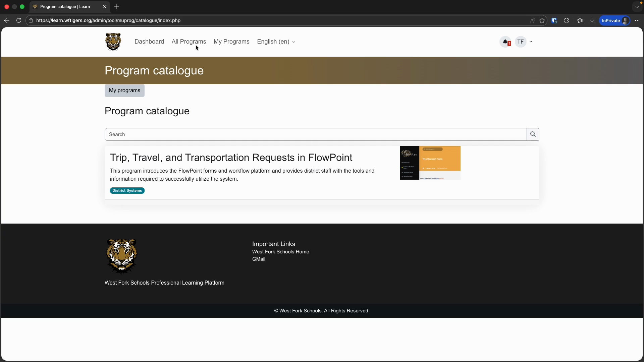
Task: Open the TF user menu dropdown
Action: point(524,42)
